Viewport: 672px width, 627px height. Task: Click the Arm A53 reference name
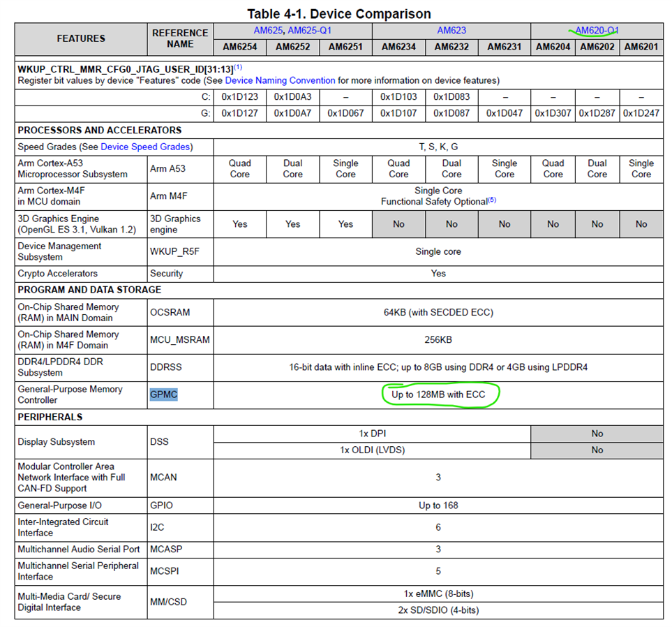167,169
